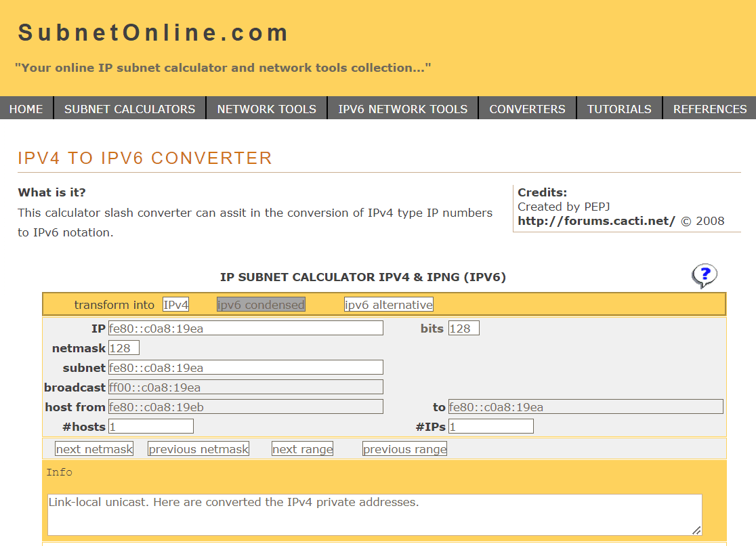Click the #hosts value field
Viewport: 756px width, 546px height.
point(151,426)
